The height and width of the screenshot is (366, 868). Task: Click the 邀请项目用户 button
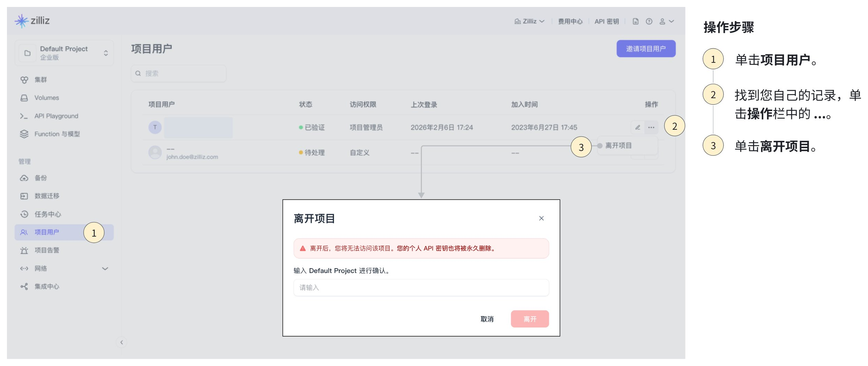point(645,49)
